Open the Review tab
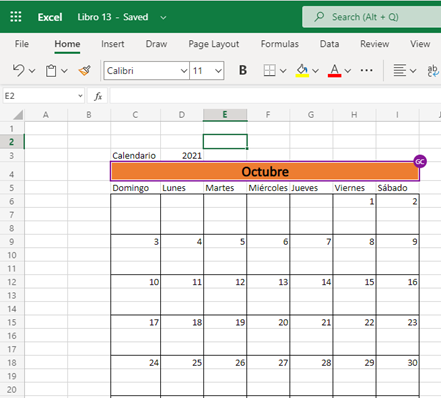 374,44
